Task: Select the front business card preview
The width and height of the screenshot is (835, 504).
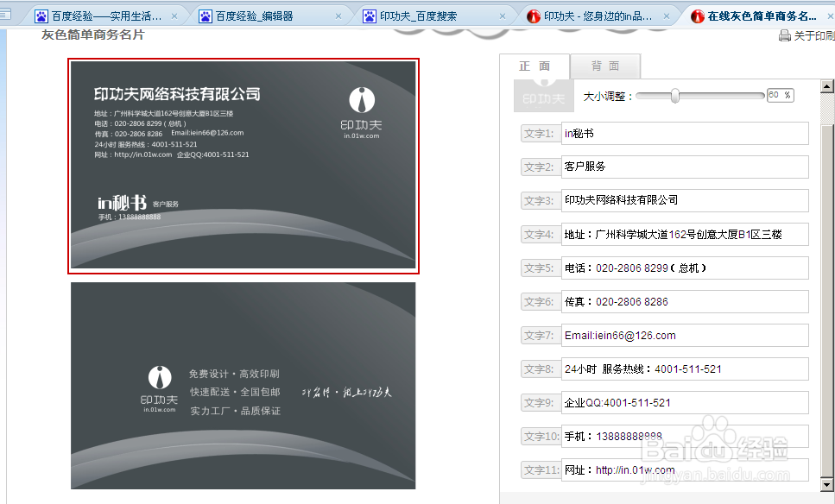Action: 244,166
